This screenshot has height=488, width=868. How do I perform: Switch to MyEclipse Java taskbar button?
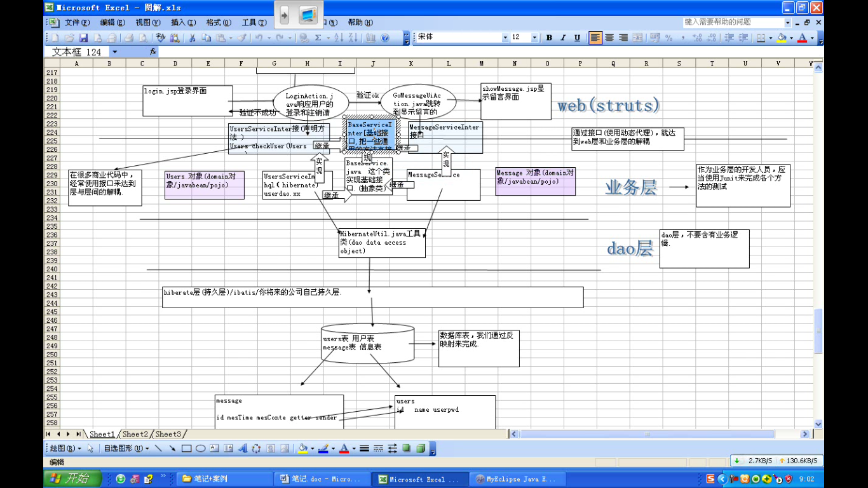point(516,479)
